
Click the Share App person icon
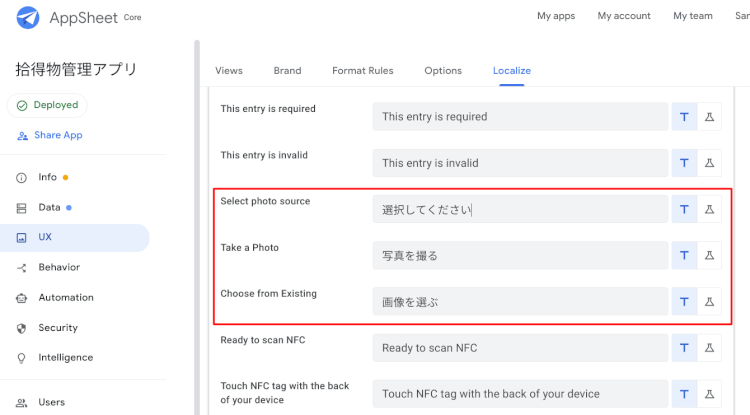22,136
